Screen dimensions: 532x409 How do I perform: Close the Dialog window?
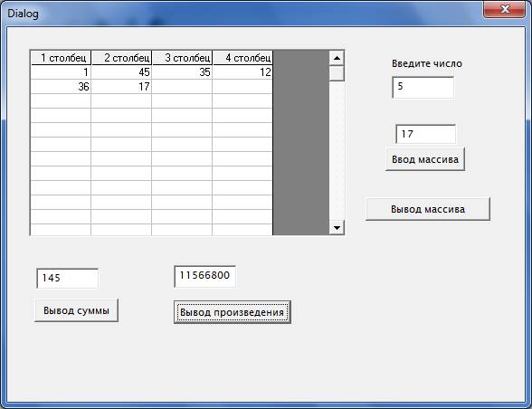click(505, 9)
